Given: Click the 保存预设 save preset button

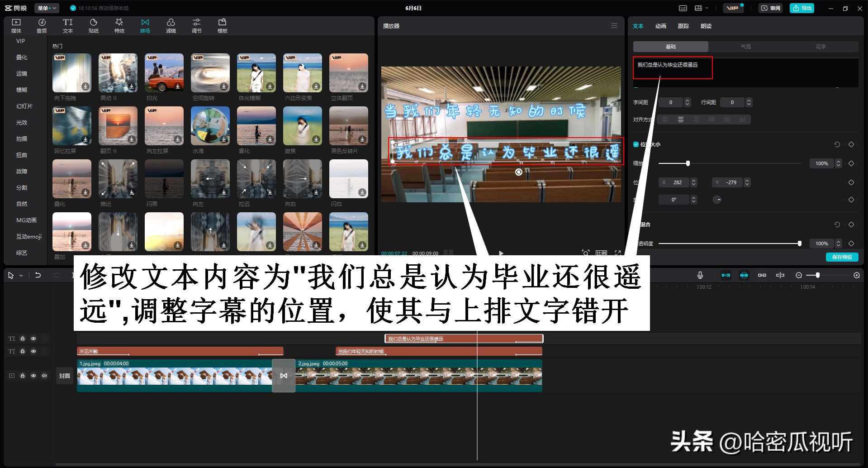Looking at the screenshot, I should [x=842, y=256].
